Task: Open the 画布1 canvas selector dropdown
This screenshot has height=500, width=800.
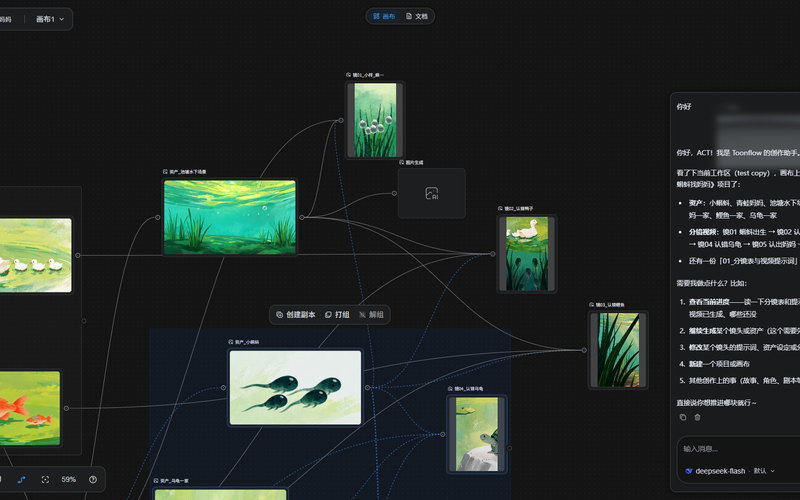Action: pyautogui.click(x=50, y=19)
